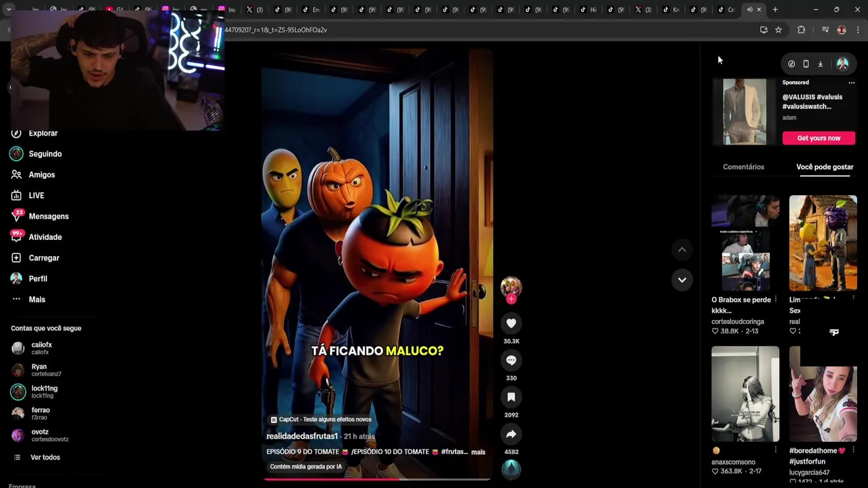
Task: Open Chrome media control icon
Action: pyautogui.click(x=825, y=30)
